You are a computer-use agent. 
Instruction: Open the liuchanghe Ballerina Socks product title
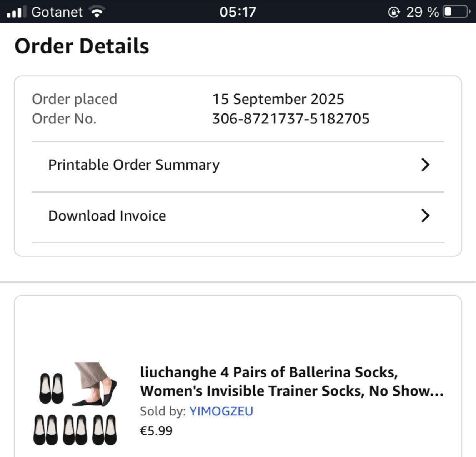click(291, 381)
